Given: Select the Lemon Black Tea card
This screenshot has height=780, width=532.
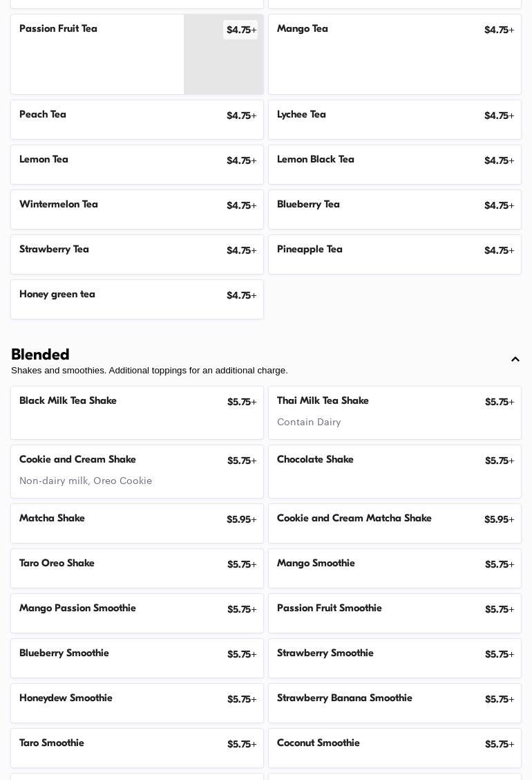Looking at the screenshot, I should point(395,165).
